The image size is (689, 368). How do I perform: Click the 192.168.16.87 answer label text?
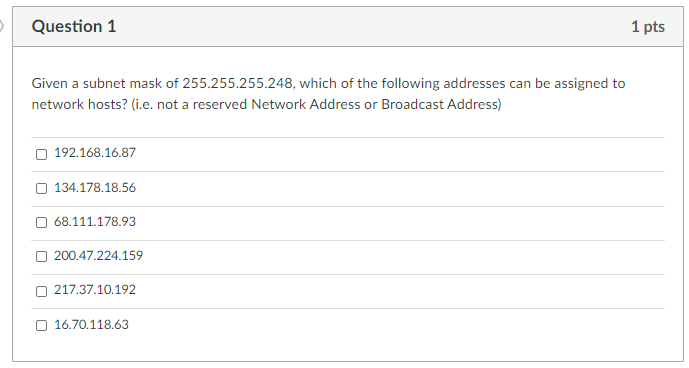coord(95,153)
